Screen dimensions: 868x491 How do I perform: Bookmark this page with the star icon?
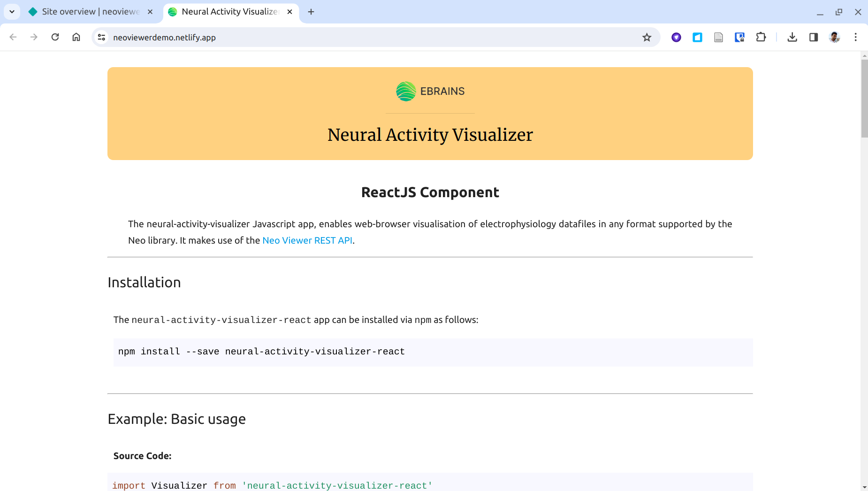click(647, 37)
